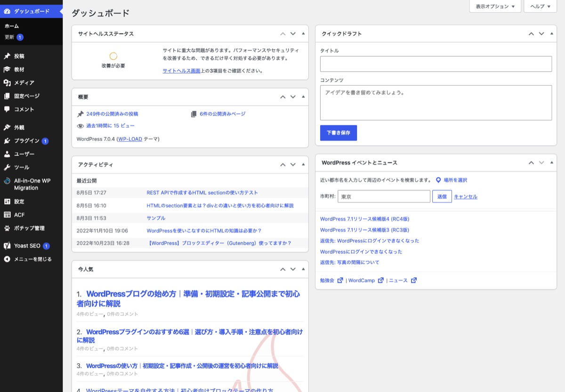Move アクティビティ panel down with arrow
This screenshot has height=392, width=565.
point(293,165)
